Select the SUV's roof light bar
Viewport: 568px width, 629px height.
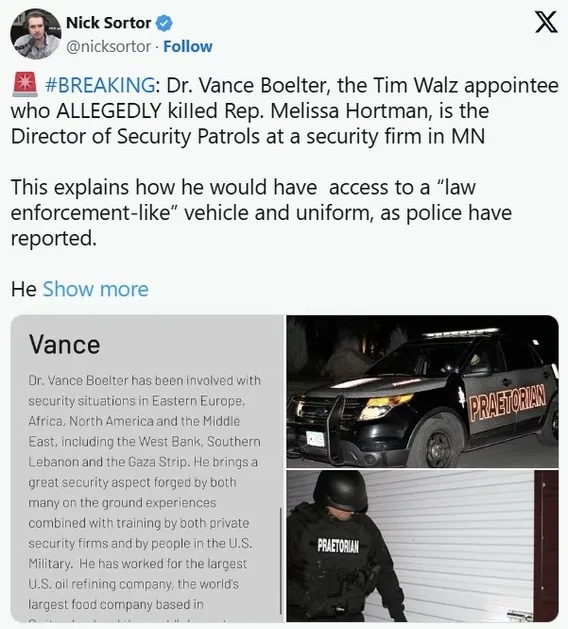(x=462, y=333)
